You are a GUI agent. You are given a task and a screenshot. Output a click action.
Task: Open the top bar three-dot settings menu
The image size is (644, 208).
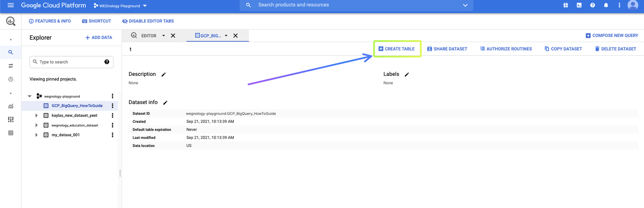tap(619, 5)
